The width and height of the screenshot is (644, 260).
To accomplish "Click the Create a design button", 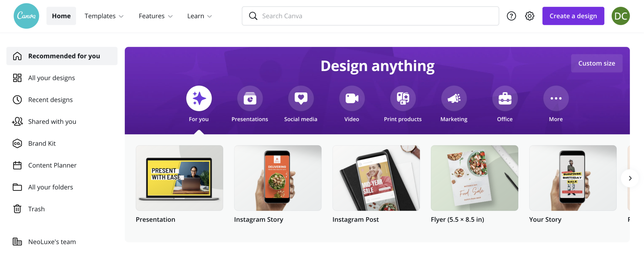I will point(573,16).
